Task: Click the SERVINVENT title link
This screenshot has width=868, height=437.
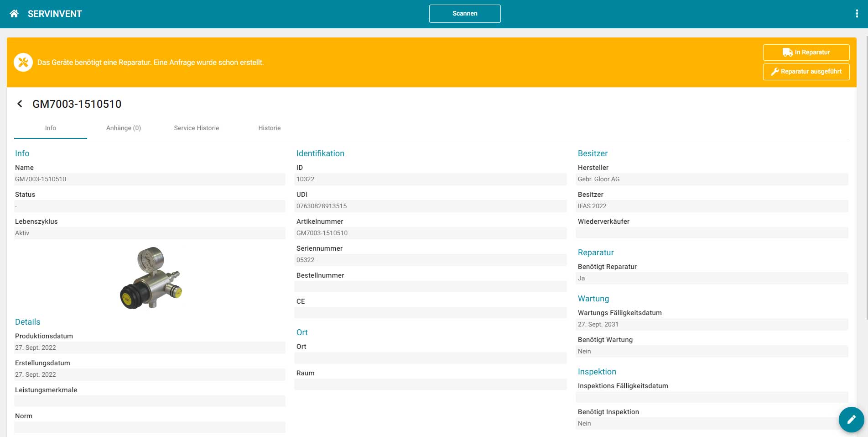Action: (x=55, y=14)
